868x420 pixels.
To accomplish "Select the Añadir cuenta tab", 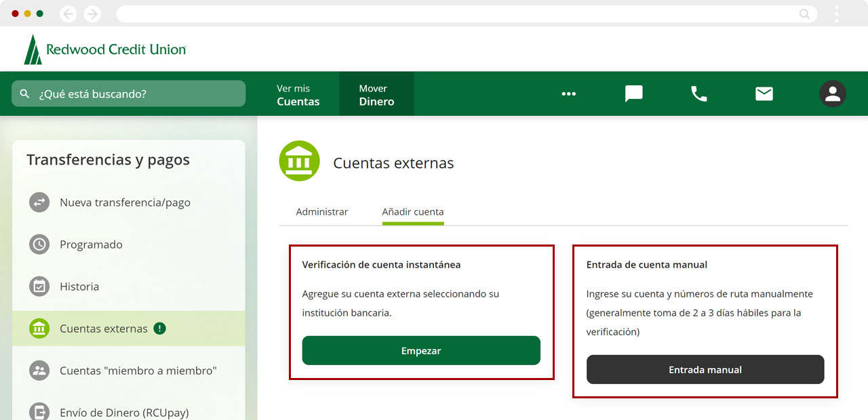I will [413, 212].
